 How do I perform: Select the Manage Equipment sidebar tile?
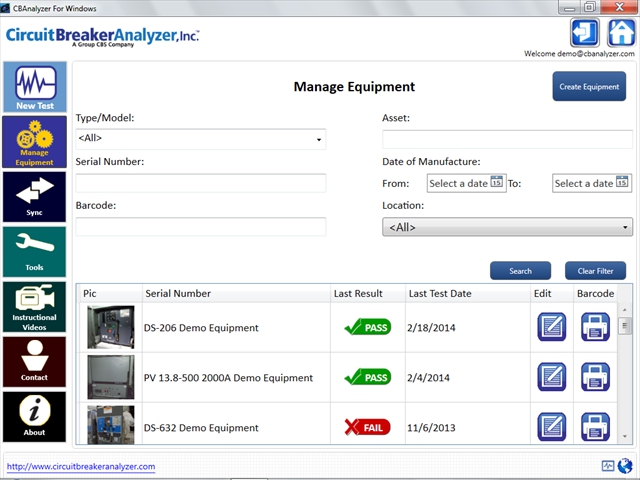click(x=35, y=142)
